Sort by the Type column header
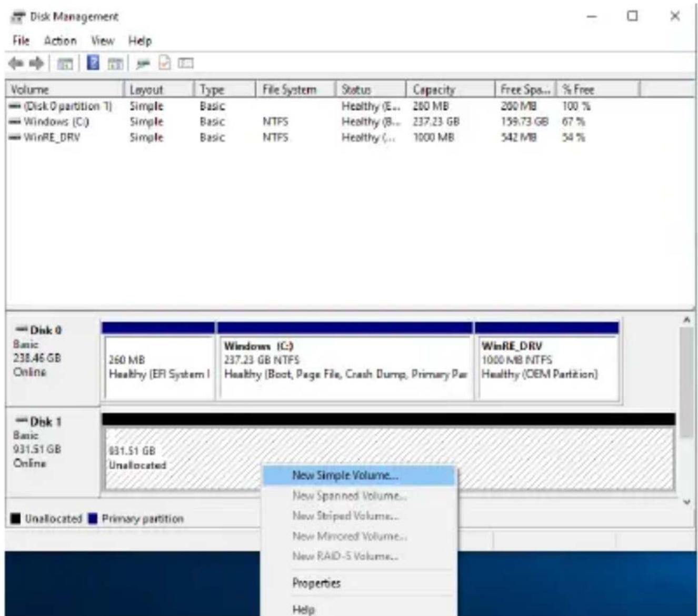Viewport: 698px width, 616px height. pos(225,90)
